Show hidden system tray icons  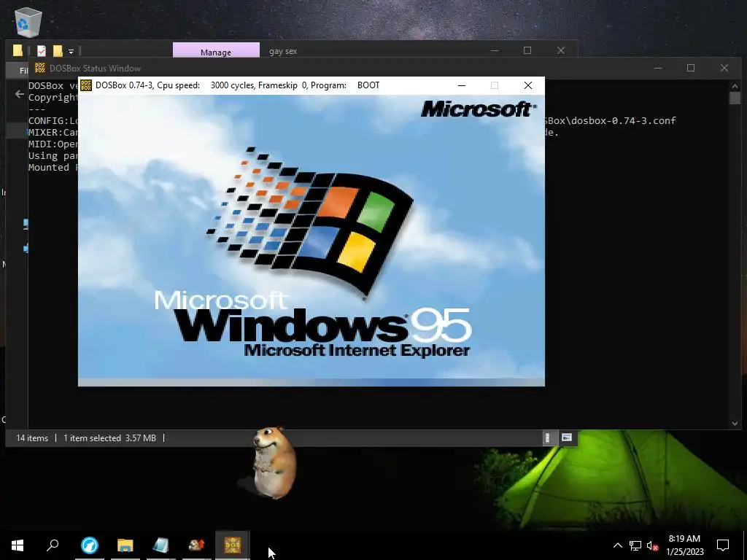pos(617,545)
